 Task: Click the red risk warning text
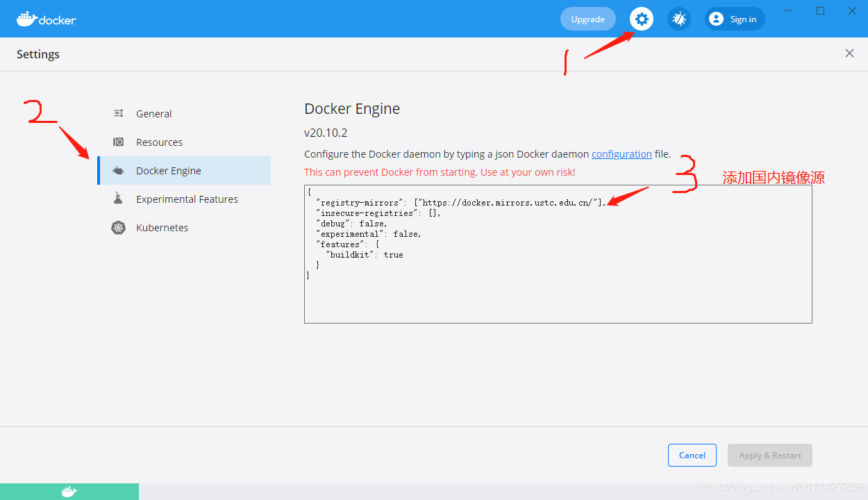[x=440, y=172]
